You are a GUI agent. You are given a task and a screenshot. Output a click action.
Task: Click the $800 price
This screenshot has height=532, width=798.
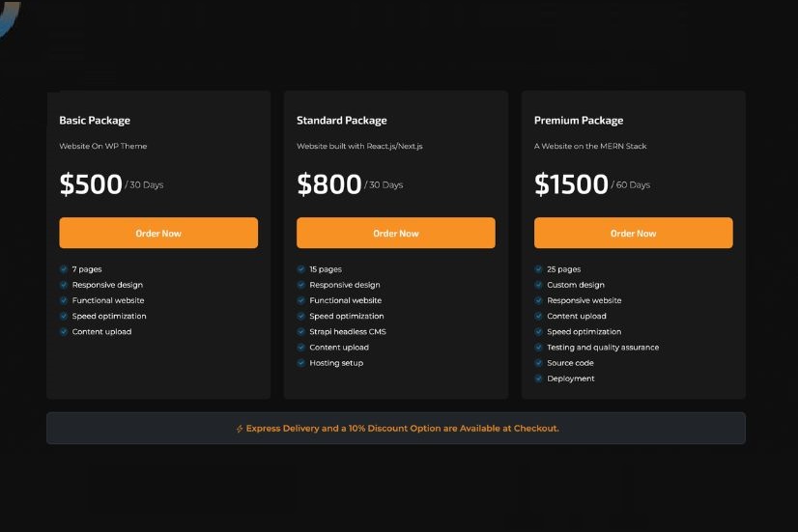coord(328,184)
